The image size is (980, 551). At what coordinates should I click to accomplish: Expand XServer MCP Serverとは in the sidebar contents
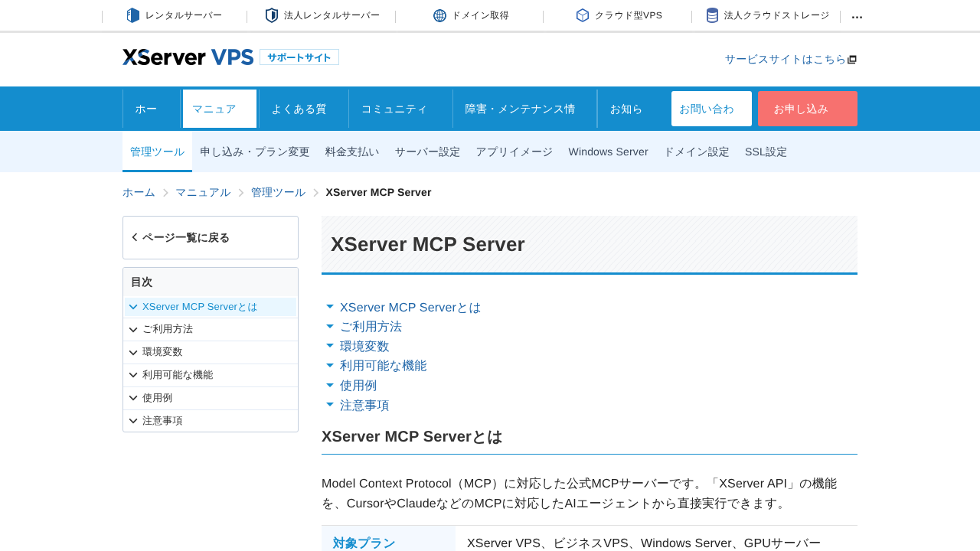[211, 307]
